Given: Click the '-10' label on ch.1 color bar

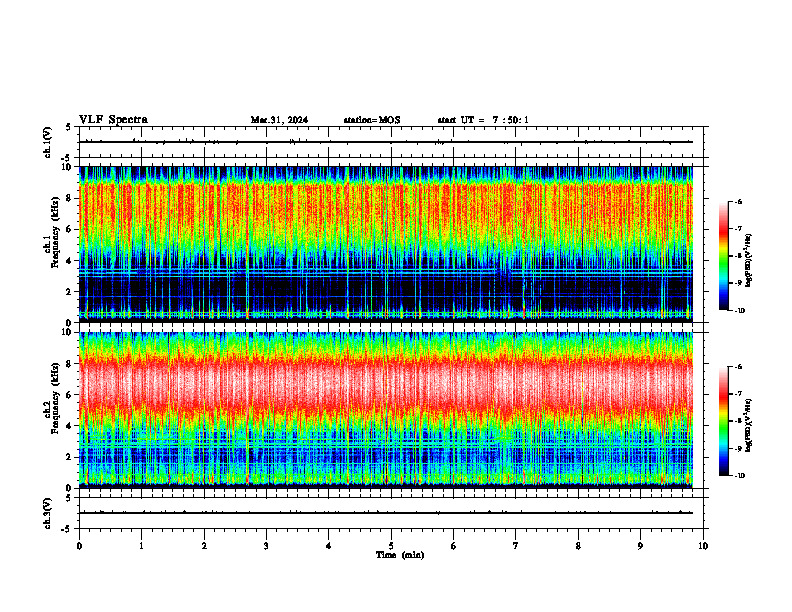Looking at the screenshot, I should tap(740, 311).
